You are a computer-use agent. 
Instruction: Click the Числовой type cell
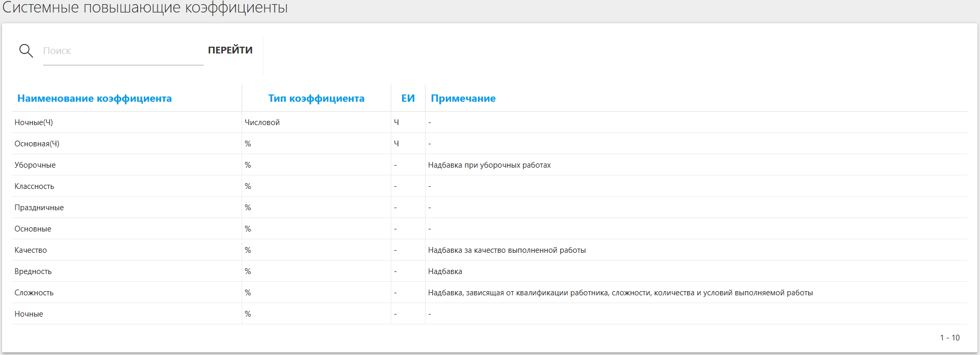[262, 122]
